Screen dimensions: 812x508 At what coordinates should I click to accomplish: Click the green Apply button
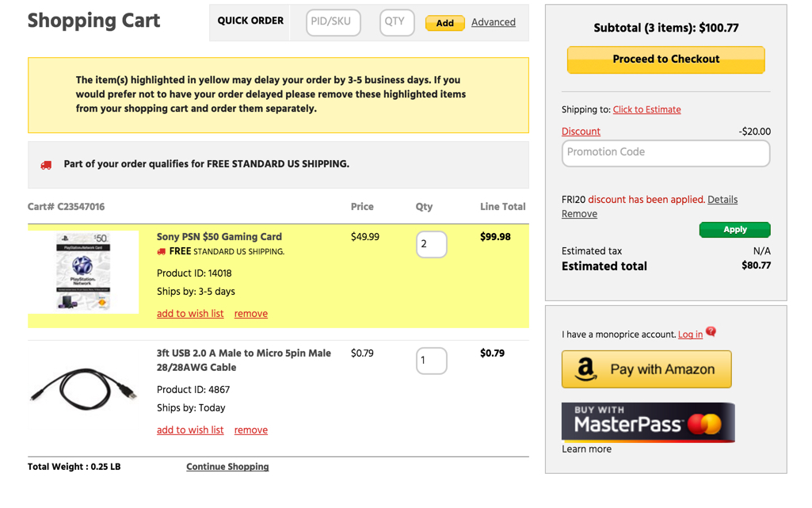tap(735, 229)
